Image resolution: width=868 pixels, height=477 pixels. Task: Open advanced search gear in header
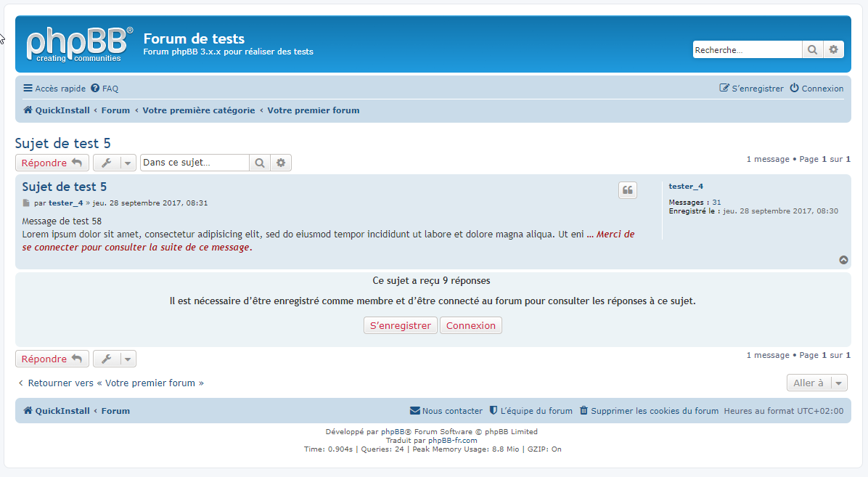pyautogui.click(x=834, y=50)
